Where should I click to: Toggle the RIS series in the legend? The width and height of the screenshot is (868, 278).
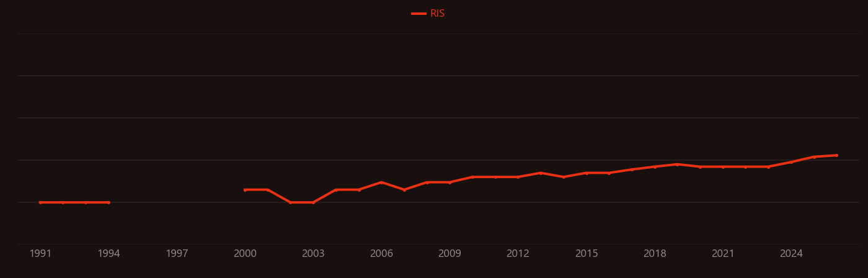click(x=428, y=14)
